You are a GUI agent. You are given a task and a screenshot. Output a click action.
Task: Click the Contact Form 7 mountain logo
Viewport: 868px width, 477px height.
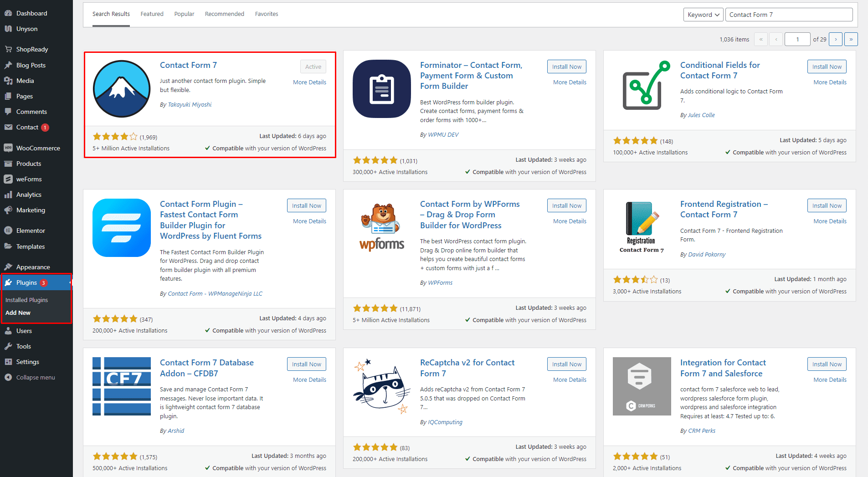tap(122, 89)
